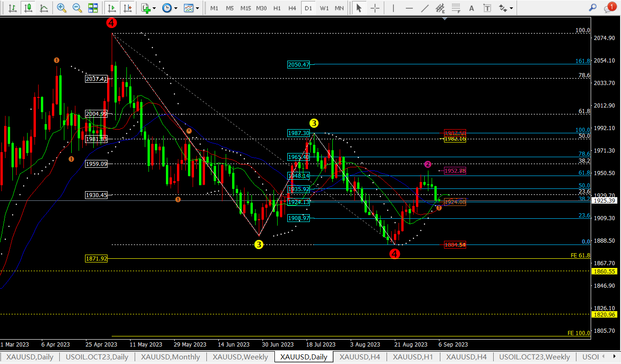Switch timeframe to M30
Viewport: 621px width, 364px height.
click(261, 8)
